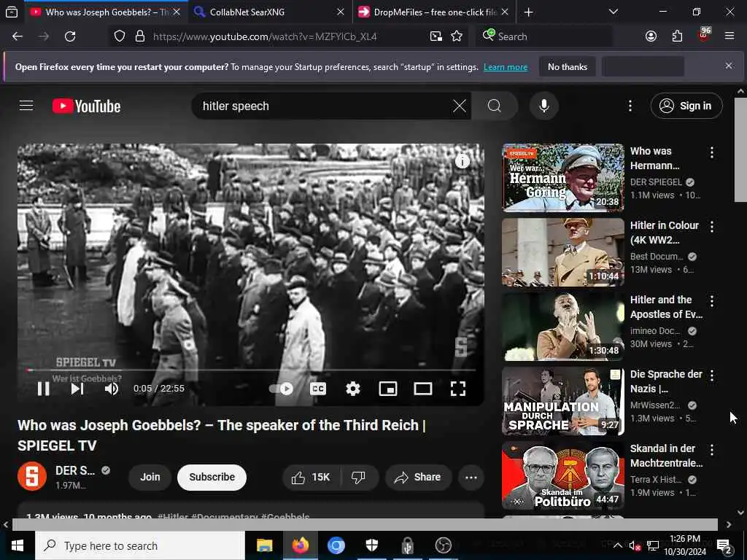Viewport: 747px width, 560px height.
Task: Open options for Who was Hermann video
Action: pyautogui.click(x=712, y=152)
